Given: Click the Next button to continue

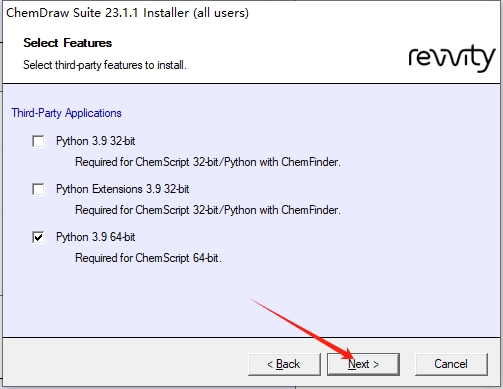Looking at the screenshot, I should coord(363,364).
